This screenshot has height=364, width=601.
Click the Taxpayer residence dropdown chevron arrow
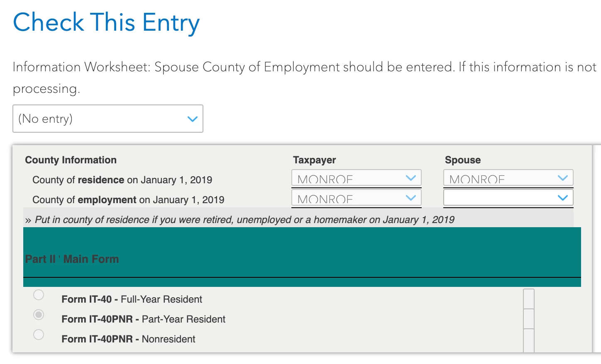pos(410,178)
